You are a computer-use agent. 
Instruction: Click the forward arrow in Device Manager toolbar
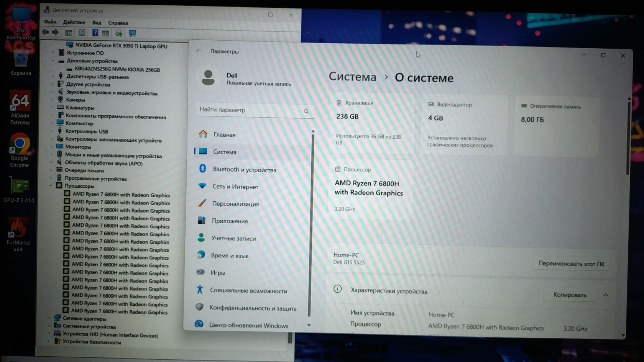tap(55, 32)
